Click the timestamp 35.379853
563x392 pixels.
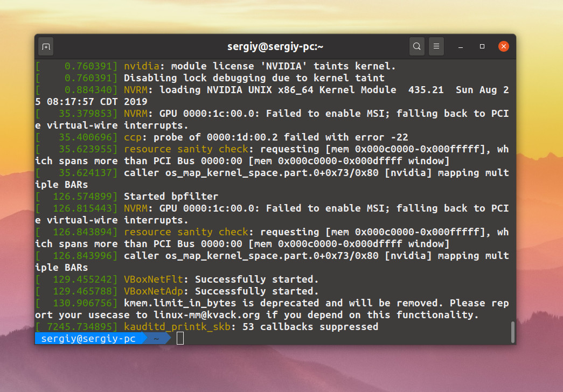click(x=85, y=114)
